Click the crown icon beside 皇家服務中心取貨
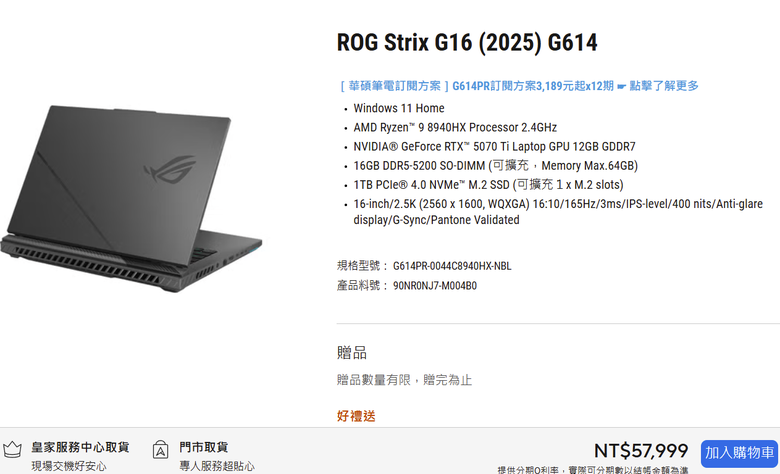The height and width of the screenshot is (474, 780). pos(12,450)
